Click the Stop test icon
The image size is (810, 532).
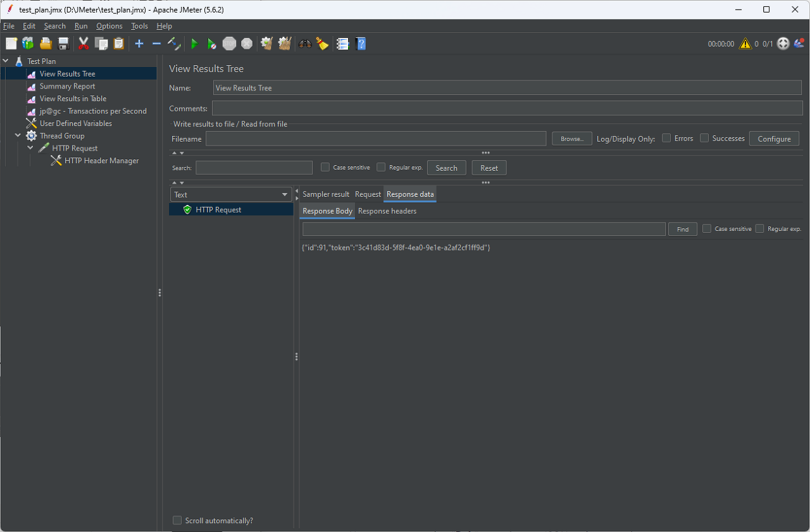coord(229,44)
